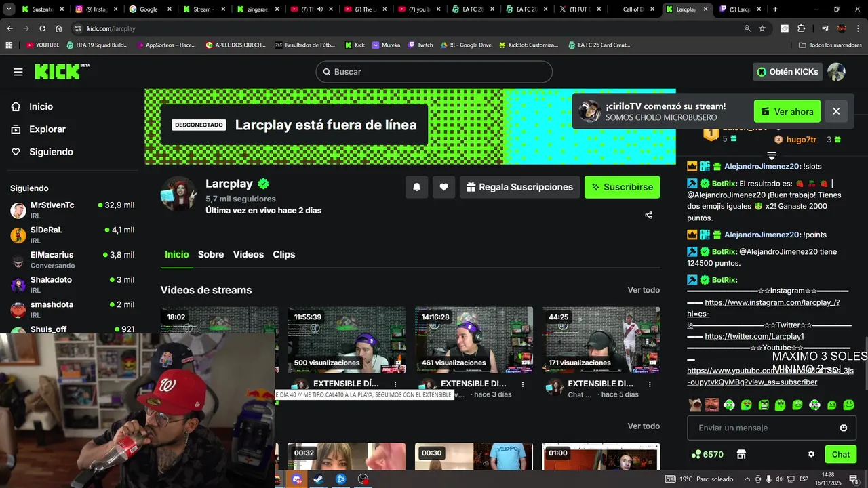Image resolution: width=868 pixels, height=488 pixels.
Task: Click Regala Suscripciones button
Action: click(x=520, y=187)
